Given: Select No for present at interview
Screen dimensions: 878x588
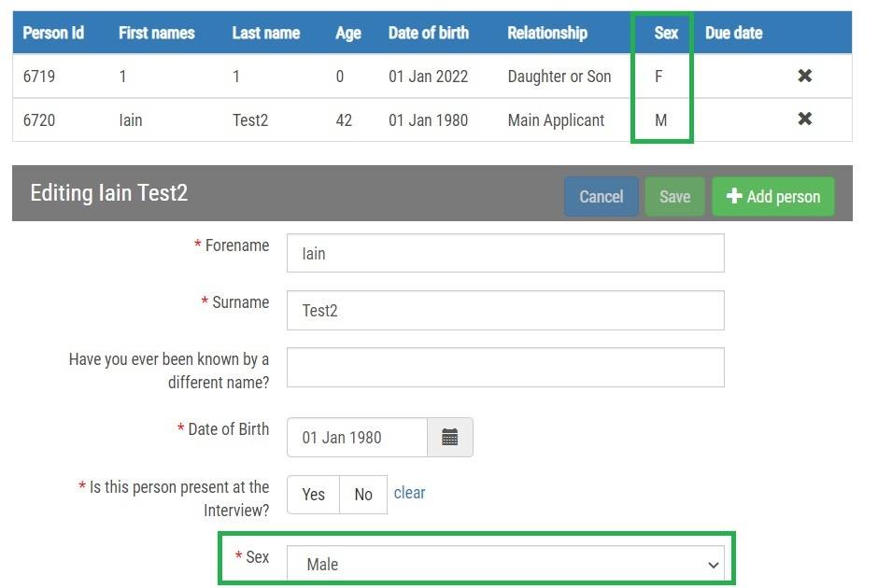Looking at the screenshot, I should tap(363, 495).
